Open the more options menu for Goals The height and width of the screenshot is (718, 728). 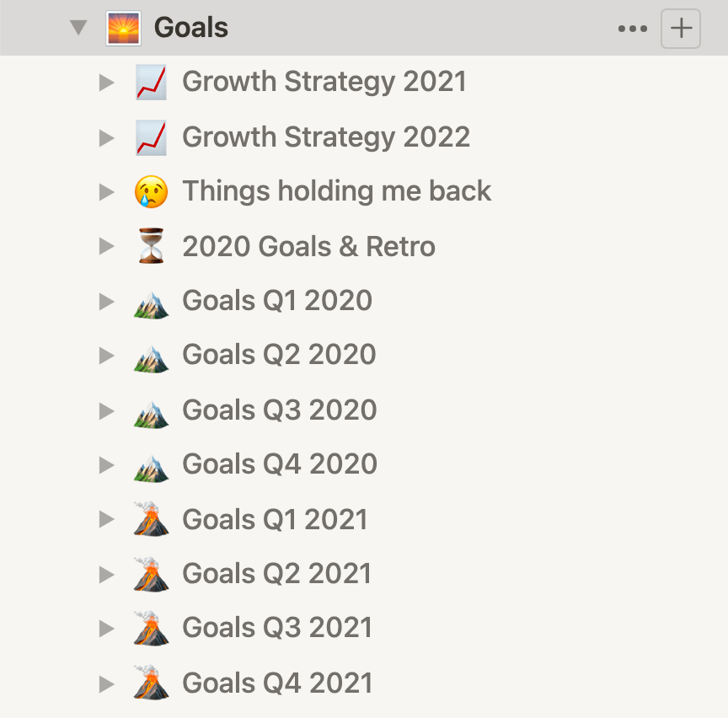click(633, 27)
